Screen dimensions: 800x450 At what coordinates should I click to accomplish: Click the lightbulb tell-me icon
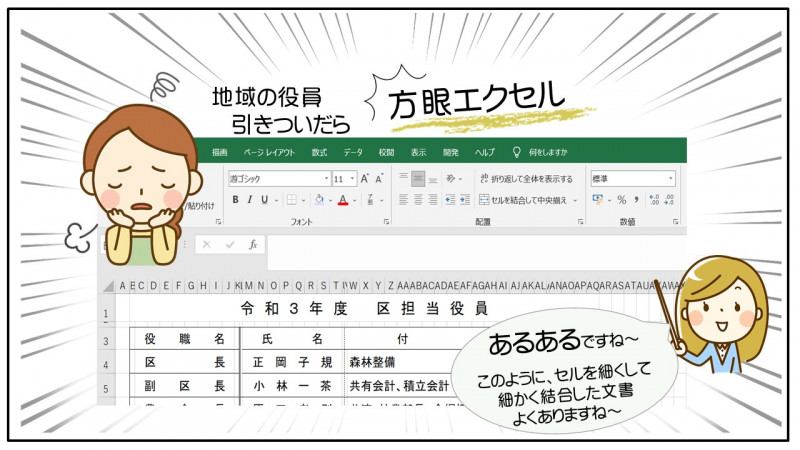(x=516, y=152)
